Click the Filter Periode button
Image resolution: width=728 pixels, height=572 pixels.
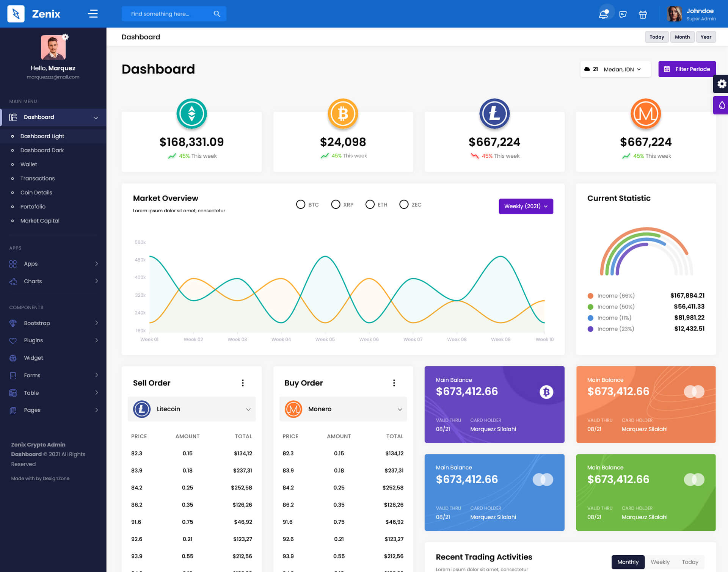(687, 69)
